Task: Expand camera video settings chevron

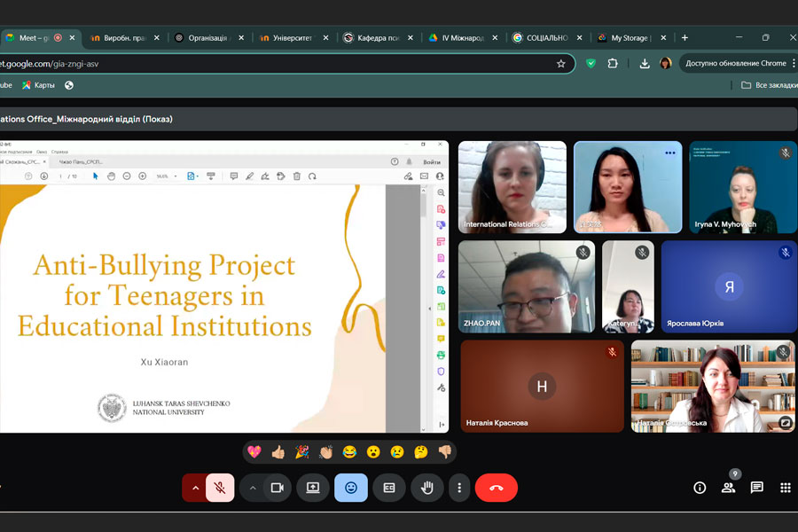Action: coord(252,488)
